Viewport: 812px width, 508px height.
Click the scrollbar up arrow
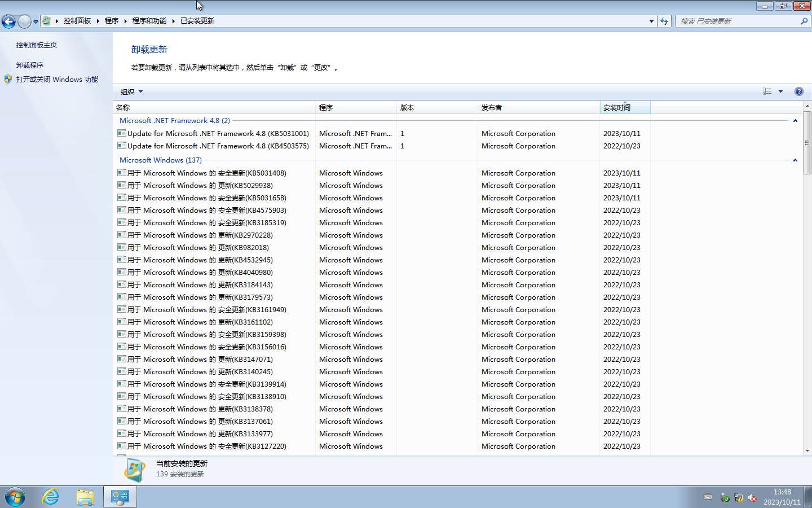click(x=807, y=106)
